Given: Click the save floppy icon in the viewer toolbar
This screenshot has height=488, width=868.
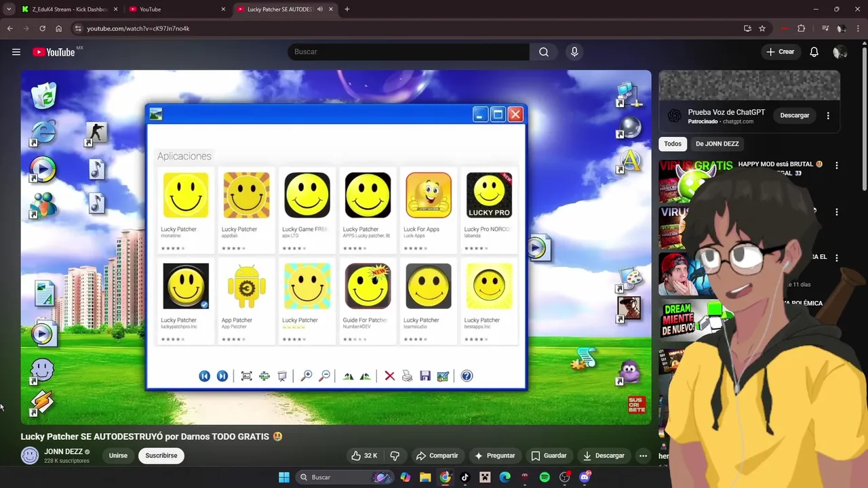Looking at the screenshot, I should pyautogui.click(x=425, y=376).
